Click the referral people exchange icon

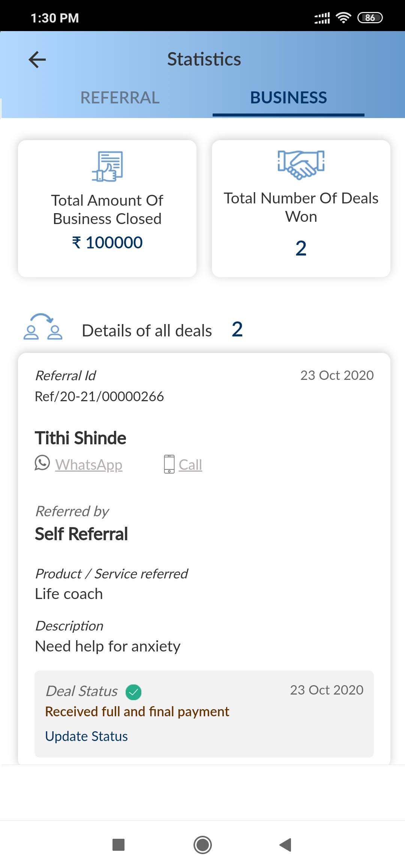pyautogui.click(x=43, y=327)
